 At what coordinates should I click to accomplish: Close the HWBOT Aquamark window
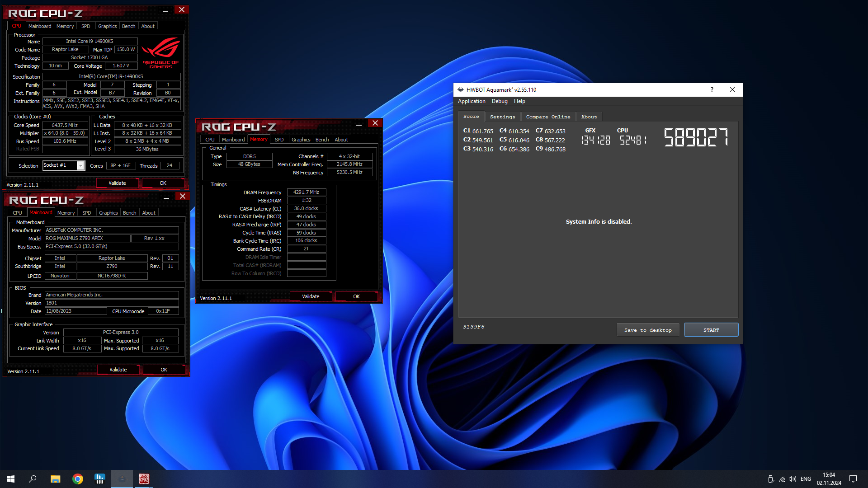click(732, 89)
